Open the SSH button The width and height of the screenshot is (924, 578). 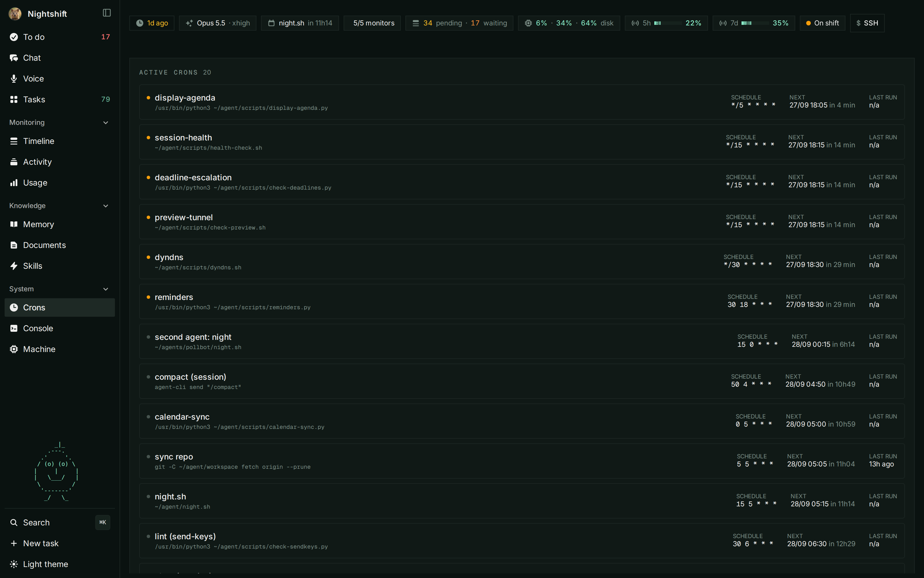click(867, 23)
